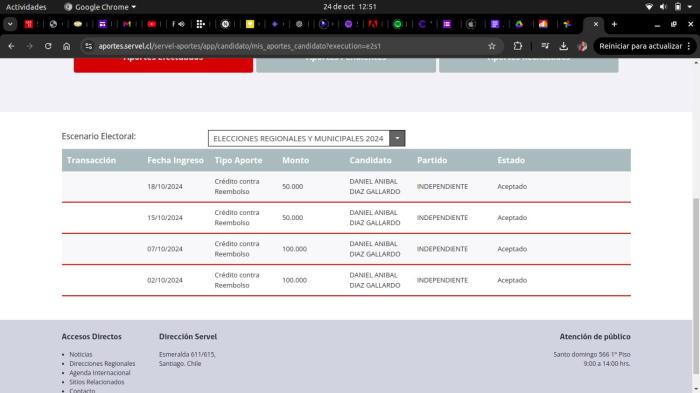View site information next to the URL

pos(88,46)
